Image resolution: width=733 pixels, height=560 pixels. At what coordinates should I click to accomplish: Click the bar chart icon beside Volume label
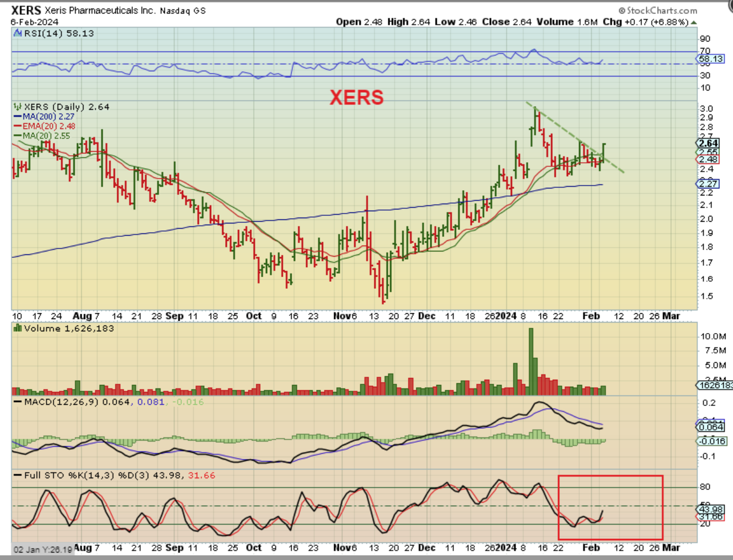(17, 328)
